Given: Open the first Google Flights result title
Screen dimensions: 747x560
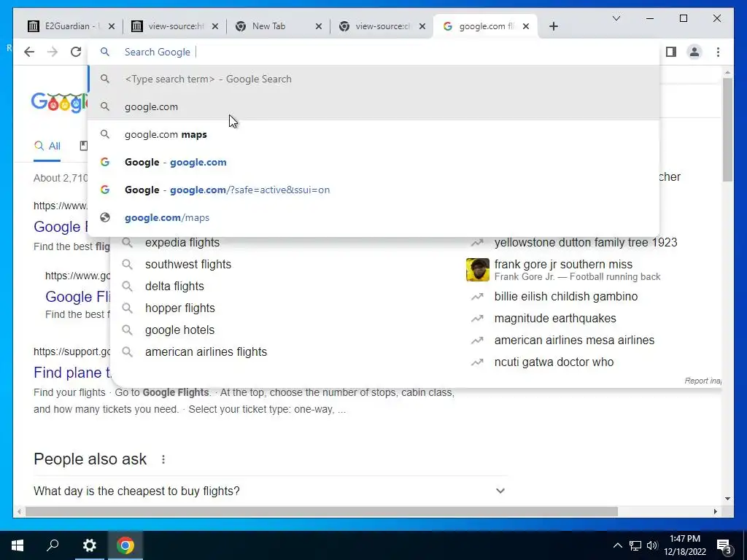Looking at the screenshot, I should point(61,227).
